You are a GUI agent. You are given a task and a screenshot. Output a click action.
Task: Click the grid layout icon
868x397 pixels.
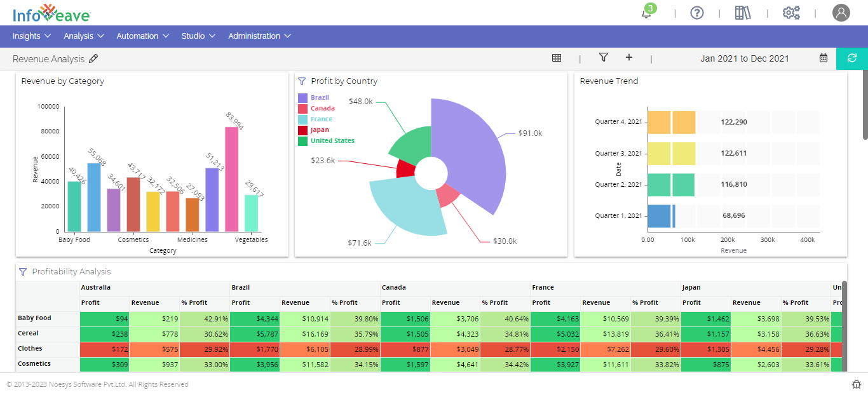(x=557, y=58)
